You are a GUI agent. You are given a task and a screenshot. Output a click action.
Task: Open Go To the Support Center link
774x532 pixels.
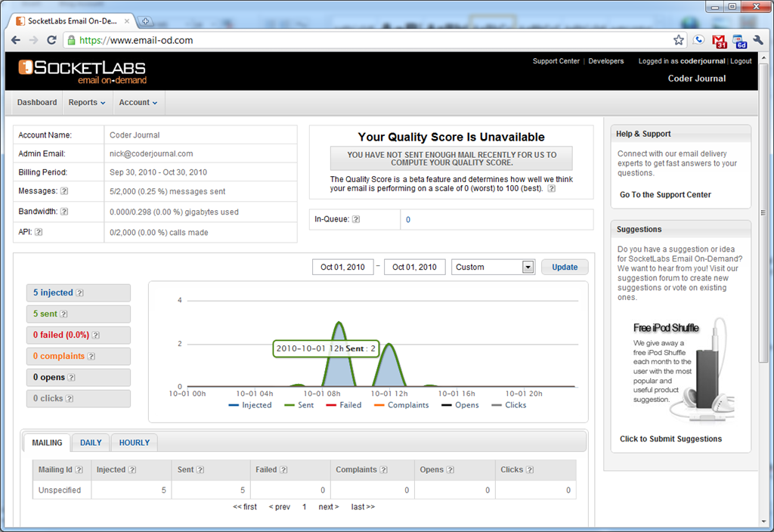[665, 195]
